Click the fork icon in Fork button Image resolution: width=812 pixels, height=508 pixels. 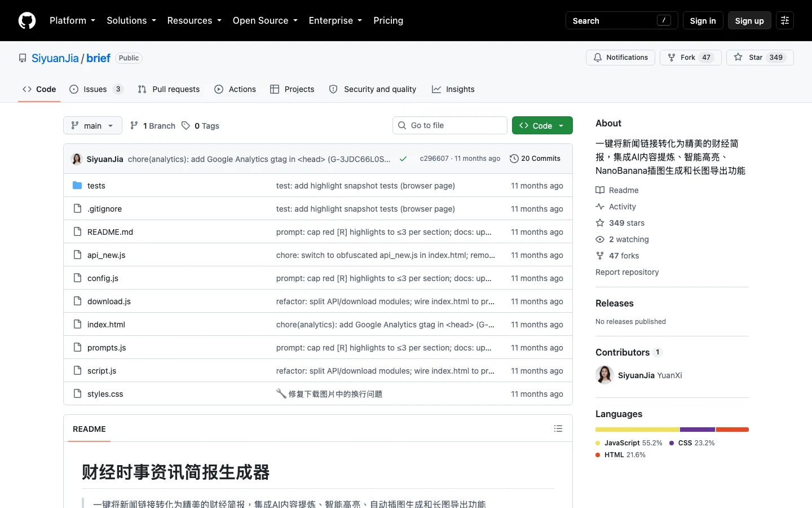(x=672, y=58)
